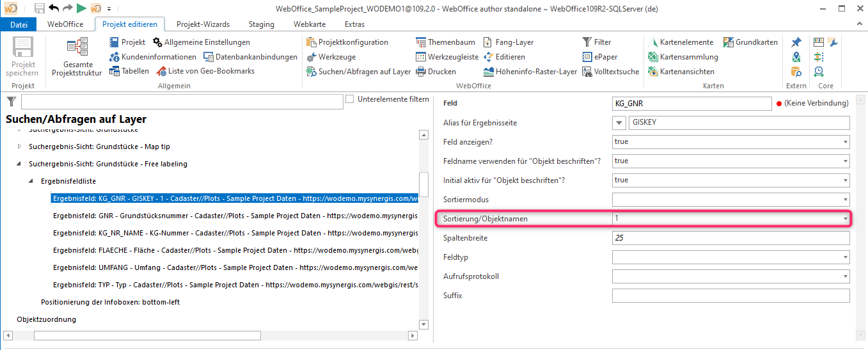
Task: Click the undo arrow in the quick access toolbar
Action: pos(54,8)
